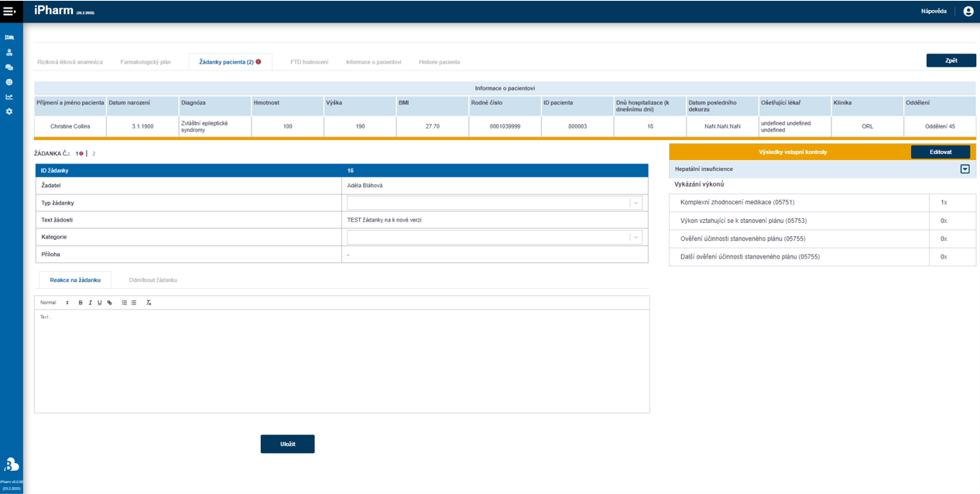Click into the reaction text editor area
The image size is (980, 494).
[341, 360]
